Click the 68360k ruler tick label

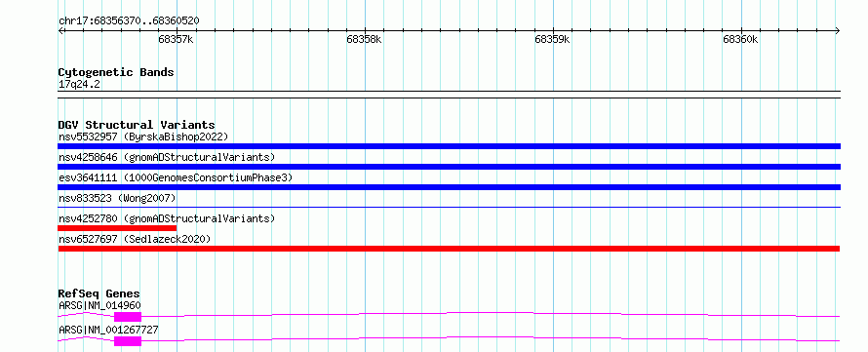(x=740, y=39)
